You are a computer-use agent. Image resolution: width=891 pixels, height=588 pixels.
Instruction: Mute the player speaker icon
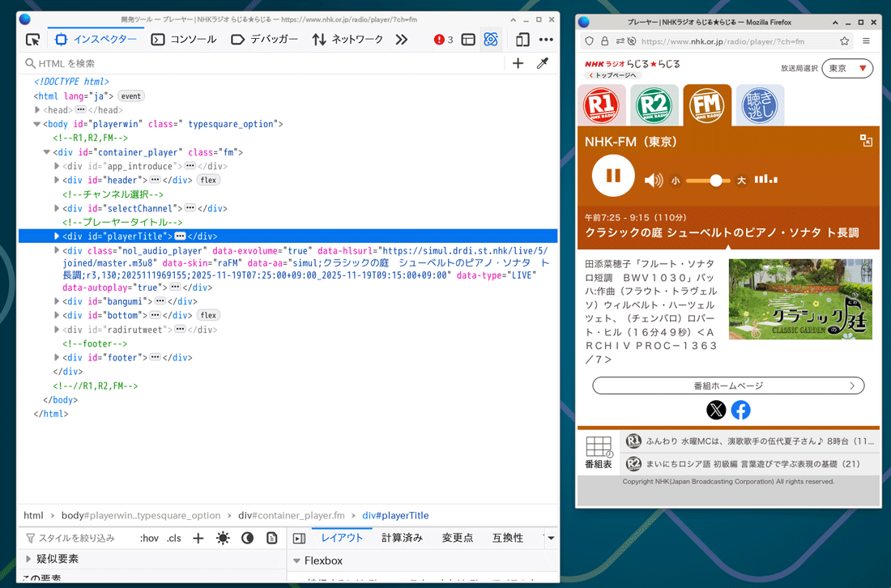(x=653, y=180)
